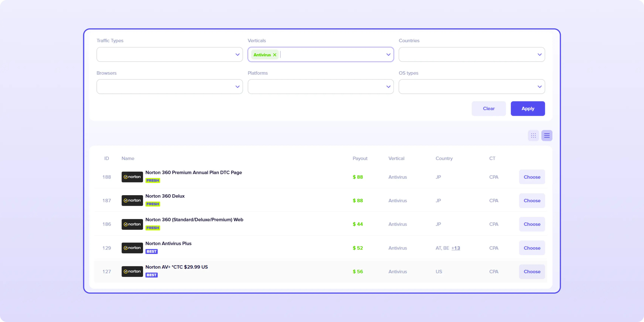Click the $ 56 payout value

pos(358,272)
